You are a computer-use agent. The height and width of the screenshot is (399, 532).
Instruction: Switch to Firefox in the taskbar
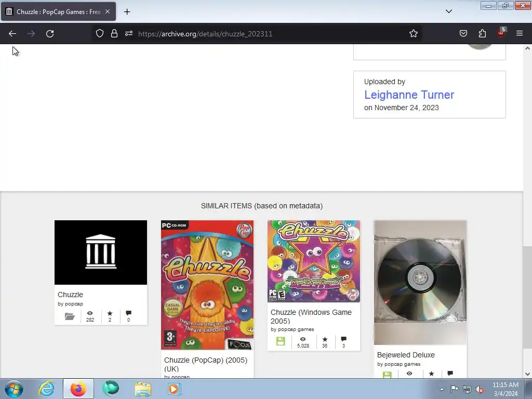pos(78,389)
